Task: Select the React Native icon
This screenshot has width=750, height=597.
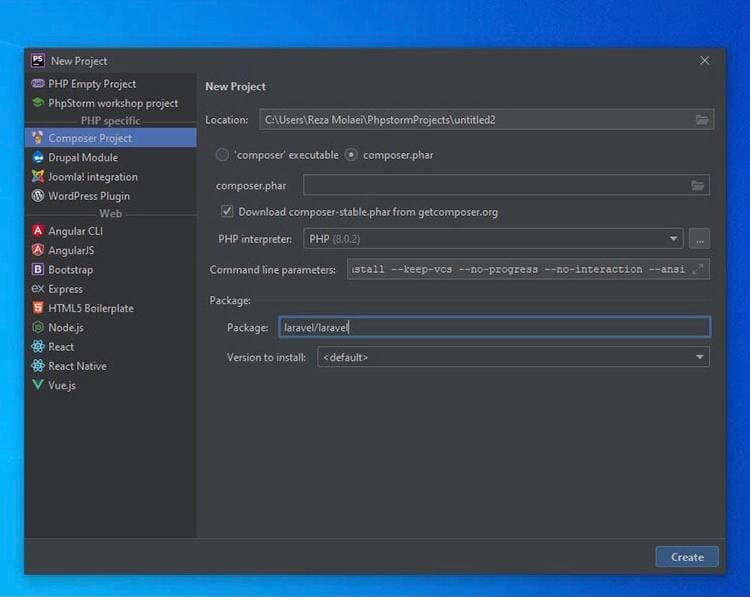Action: click(38, 365)
